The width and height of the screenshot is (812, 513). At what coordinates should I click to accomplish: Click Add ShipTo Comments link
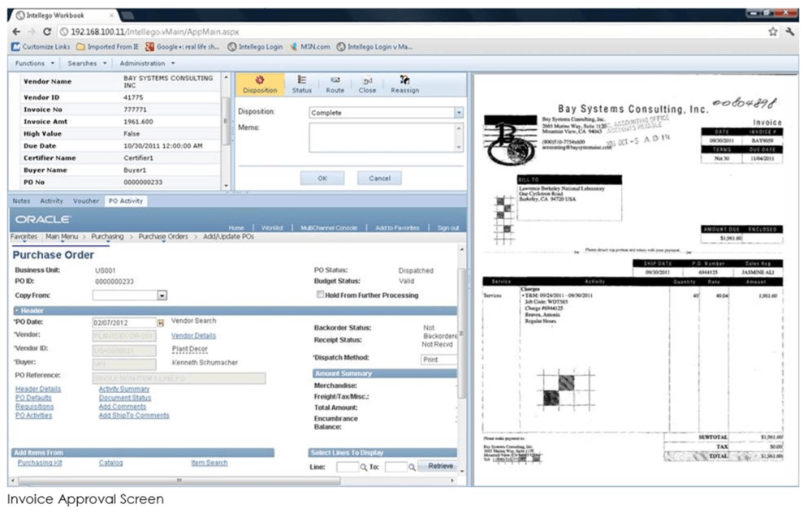[134, 416]
